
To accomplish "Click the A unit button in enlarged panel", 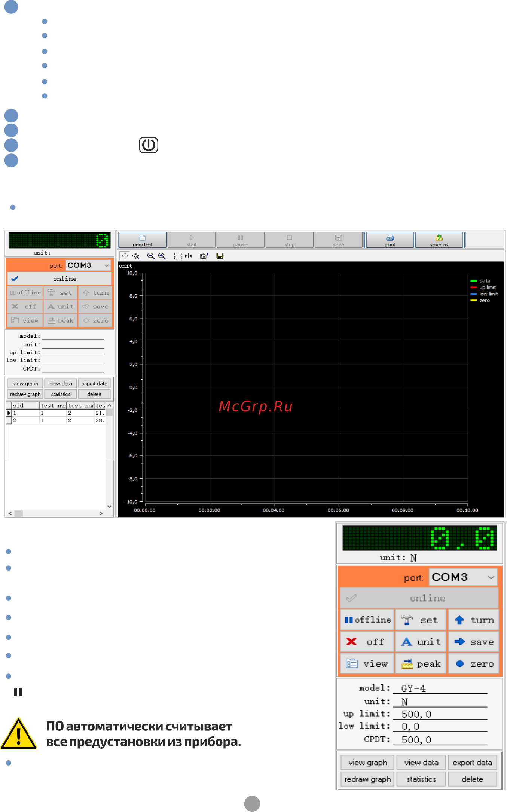I will tap(421, 642).
